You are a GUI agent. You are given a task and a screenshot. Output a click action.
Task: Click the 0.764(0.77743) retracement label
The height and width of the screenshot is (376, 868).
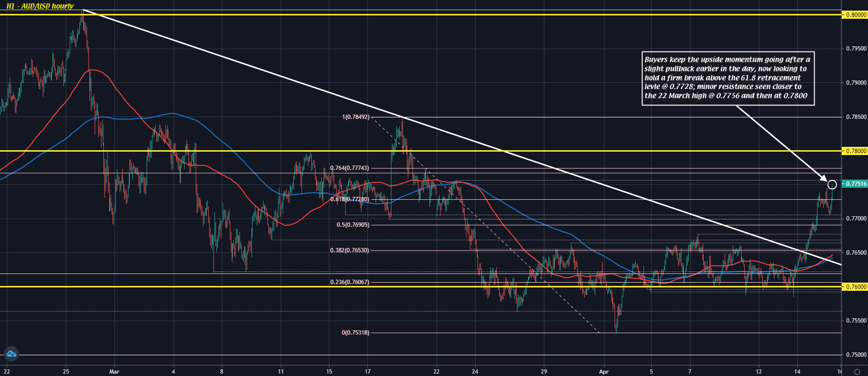[x=350, y=168]
